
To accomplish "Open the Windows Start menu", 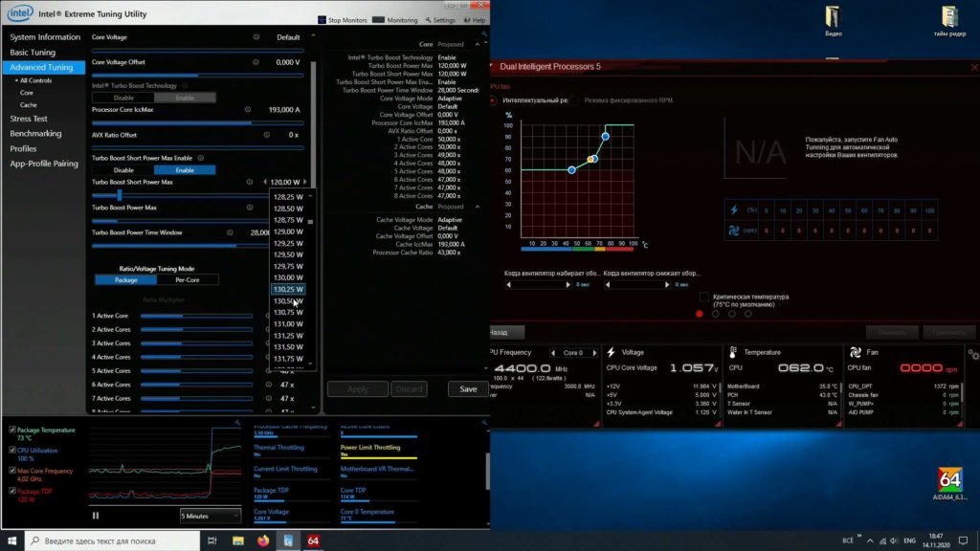I will pos(11,540).
